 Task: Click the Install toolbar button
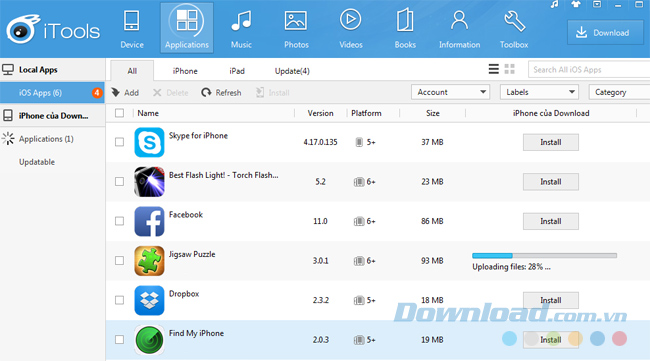pos(272,93)
